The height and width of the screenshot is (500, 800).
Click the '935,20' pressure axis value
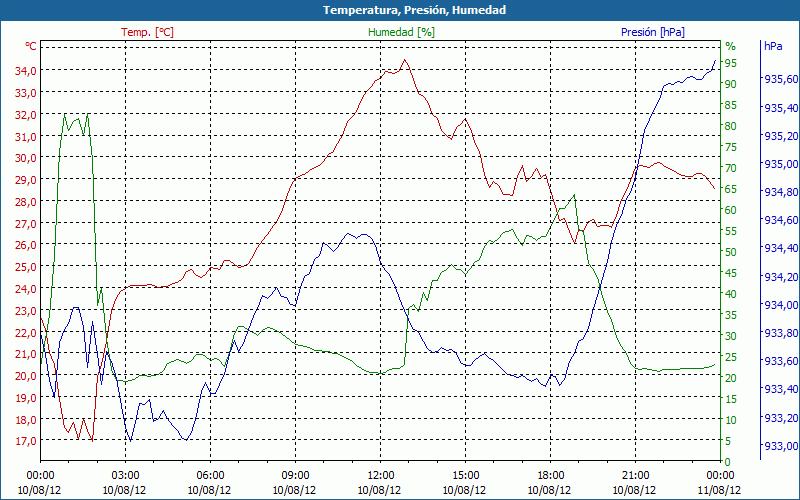pyautogui.click(x=781, y=136)
